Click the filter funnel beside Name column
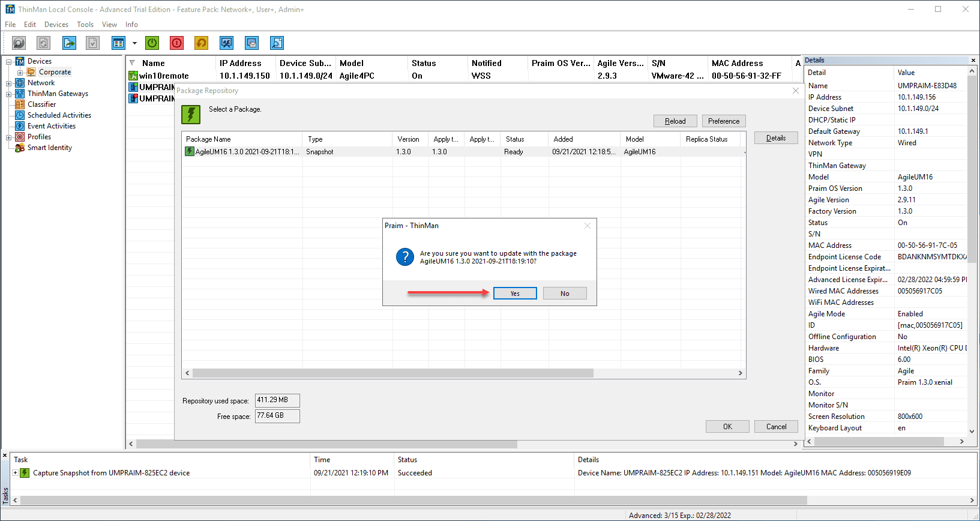Screen dimensions: 980x521 132,63
